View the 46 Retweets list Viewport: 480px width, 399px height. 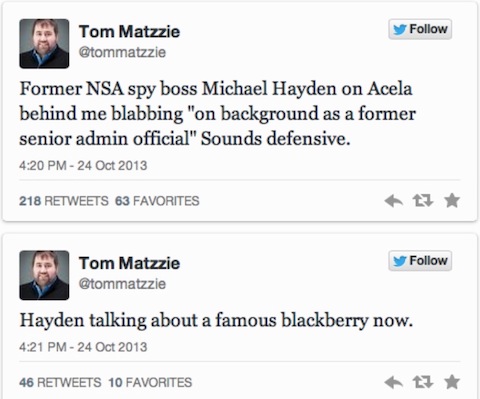coord(60,382)
